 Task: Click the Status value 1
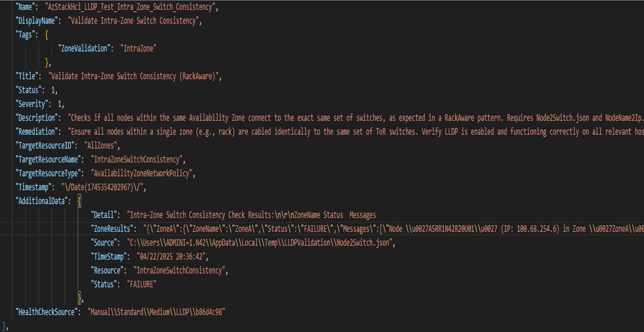[53, 90]
